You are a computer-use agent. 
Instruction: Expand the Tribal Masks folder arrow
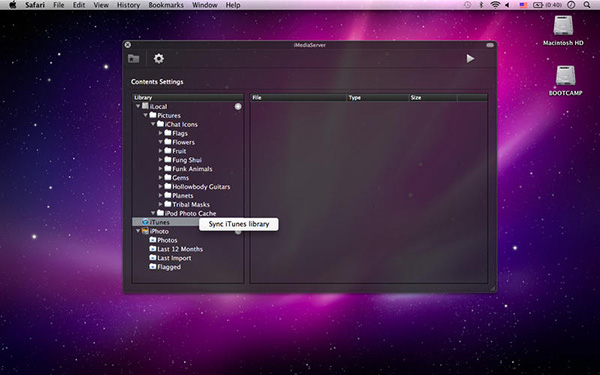[x=161, y=204]
